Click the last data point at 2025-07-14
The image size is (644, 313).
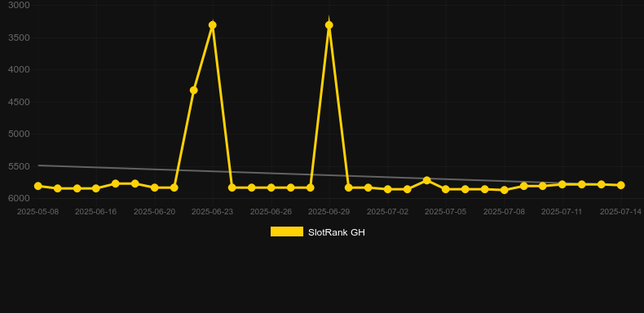pyautogui.click(x=620, y=185)
